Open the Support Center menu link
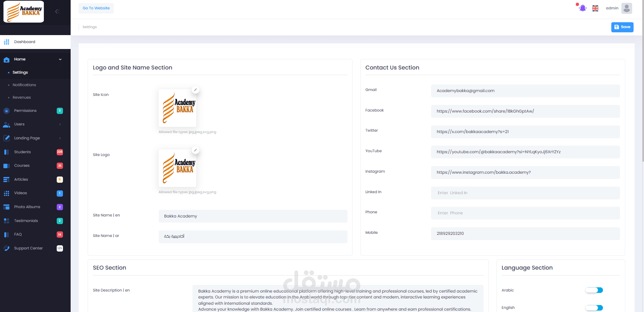644x312 pixels. click(x=29, y=248)
